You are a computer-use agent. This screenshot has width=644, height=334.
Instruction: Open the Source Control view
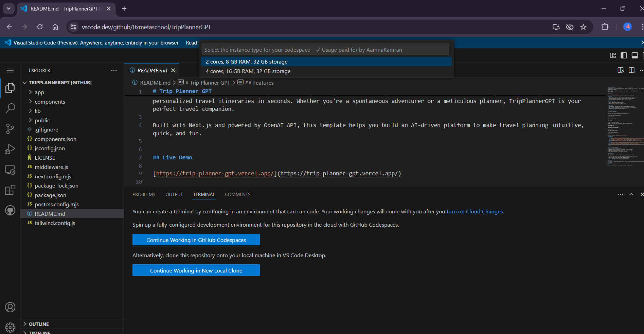[x=10, y=129]
